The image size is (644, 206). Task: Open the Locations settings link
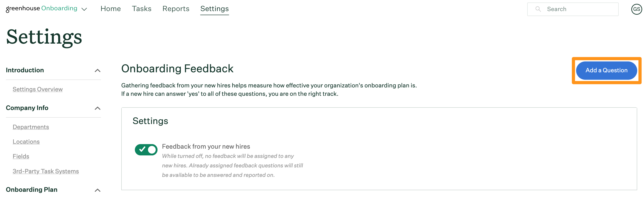point(26,142)
